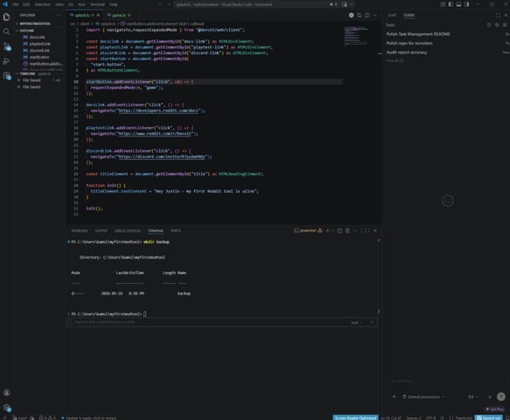Kill the terminal with trash icon

click(347, 231)
